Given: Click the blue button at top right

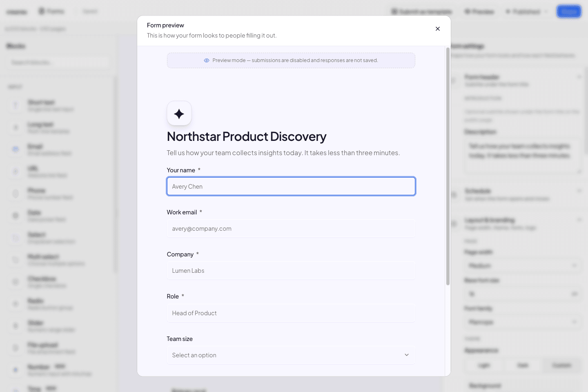Looking at the screenshot, I should (x=569, y=11).
